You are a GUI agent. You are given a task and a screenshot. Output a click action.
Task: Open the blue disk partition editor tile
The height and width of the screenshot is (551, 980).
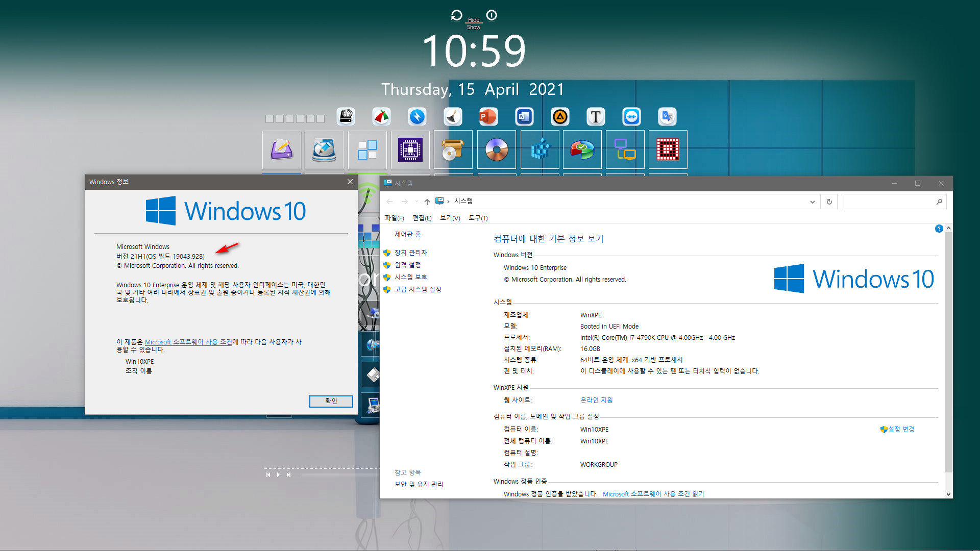tap(324, 149)
